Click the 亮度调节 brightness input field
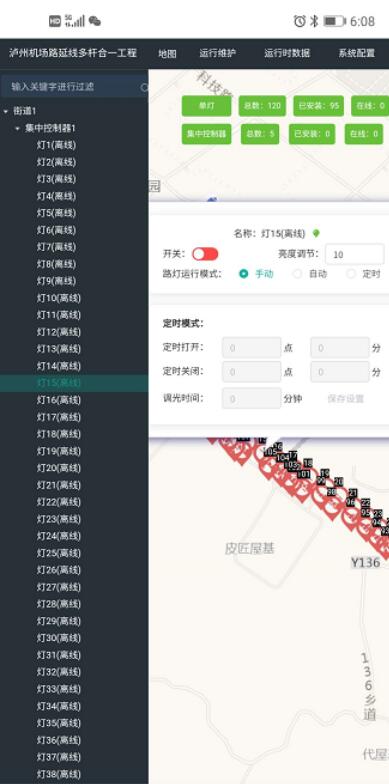389x784 pixels. [x=354, y=254]
